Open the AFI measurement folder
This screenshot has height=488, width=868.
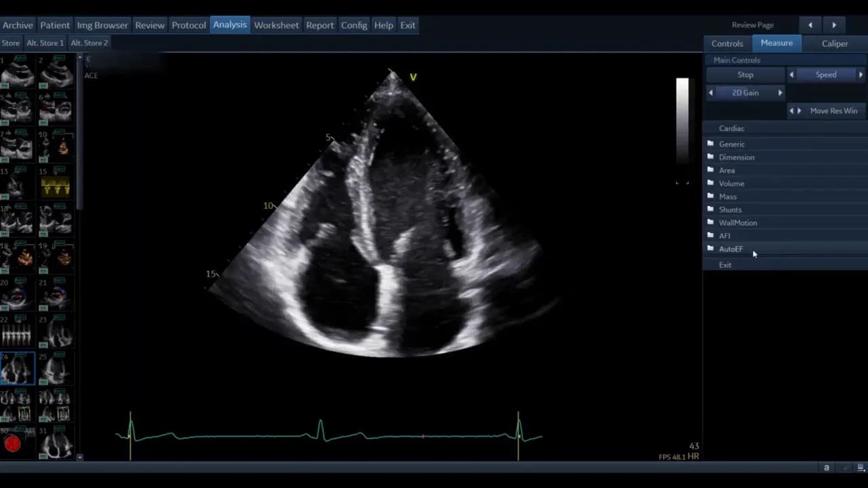pyautogui.click(x=724, y=236)
